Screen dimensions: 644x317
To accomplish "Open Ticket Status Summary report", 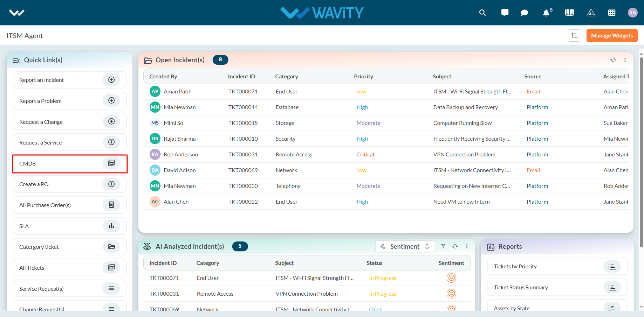I will (x=557, y=287).
